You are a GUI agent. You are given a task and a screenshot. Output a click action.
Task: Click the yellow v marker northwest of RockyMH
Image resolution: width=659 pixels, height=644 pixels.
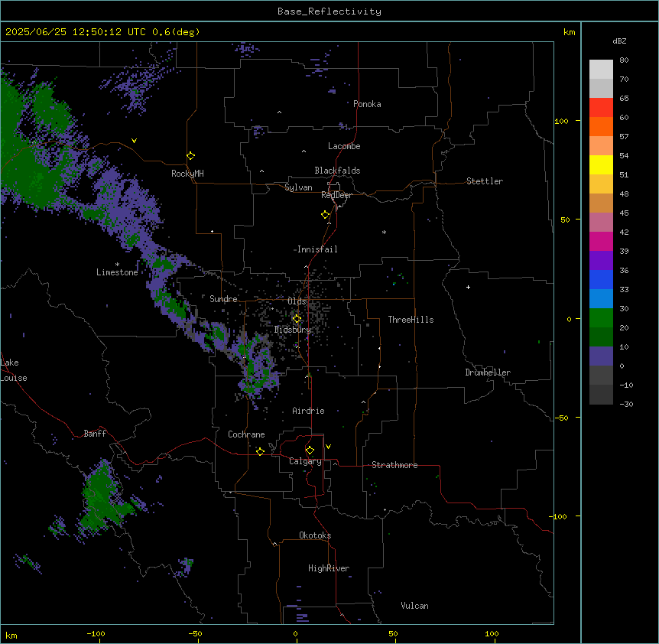pos(134,141)
